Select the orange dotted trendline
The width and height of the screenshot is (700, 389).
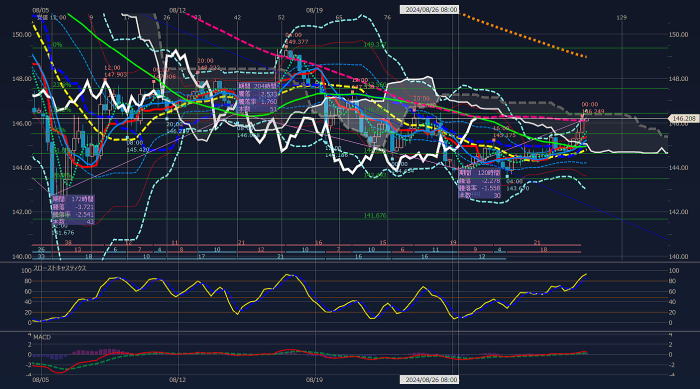[x=525, y=36]
